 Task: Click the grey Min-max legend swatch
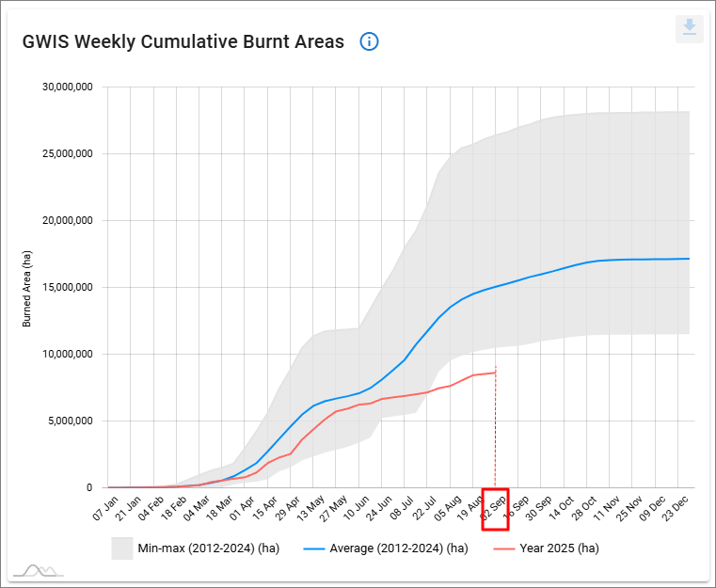pyautogui.click(x=120, y=548)
